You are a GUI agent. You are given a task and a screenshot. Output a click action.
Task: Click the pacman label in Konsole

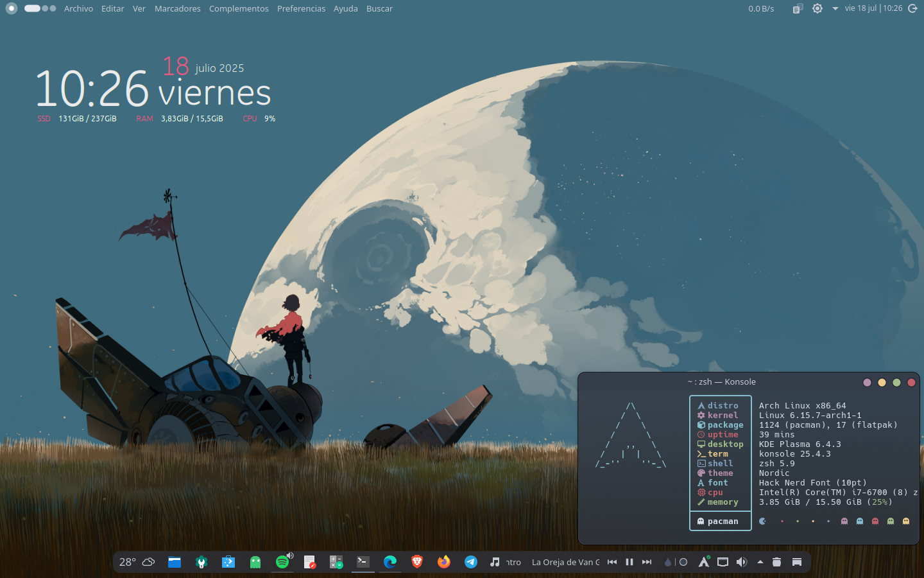tap(723, 521)
